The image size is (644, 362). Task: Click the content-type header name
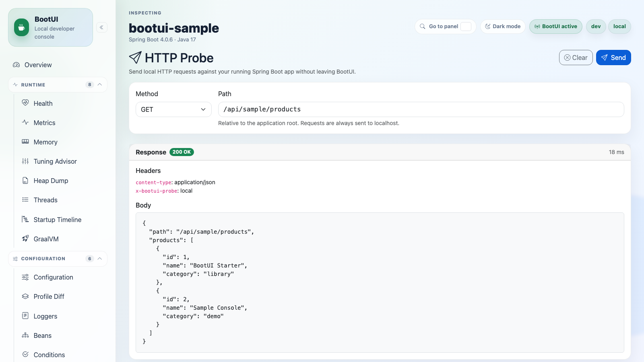coord(153,182)
